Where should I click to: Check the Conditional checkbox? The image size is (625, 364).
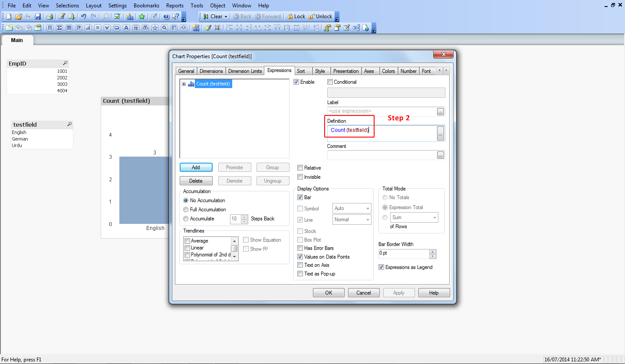click(x=330, y=82)
